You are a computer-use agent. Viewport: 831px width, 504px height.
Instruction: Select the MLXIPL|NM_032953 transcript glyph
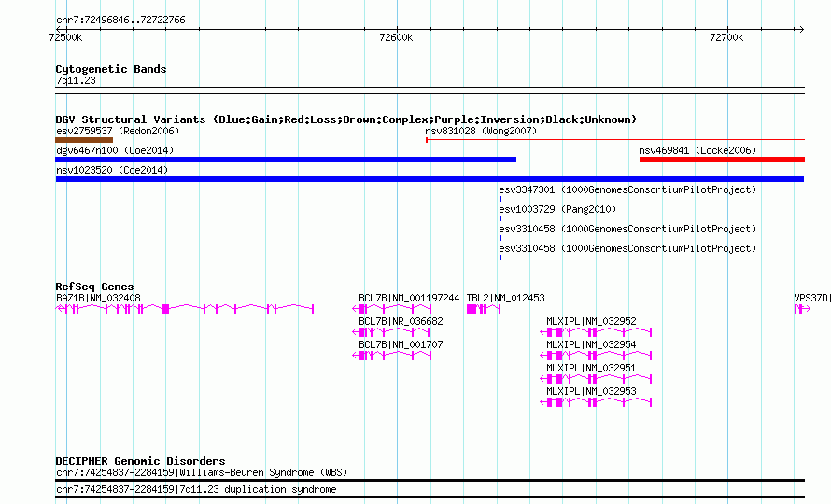596,402
